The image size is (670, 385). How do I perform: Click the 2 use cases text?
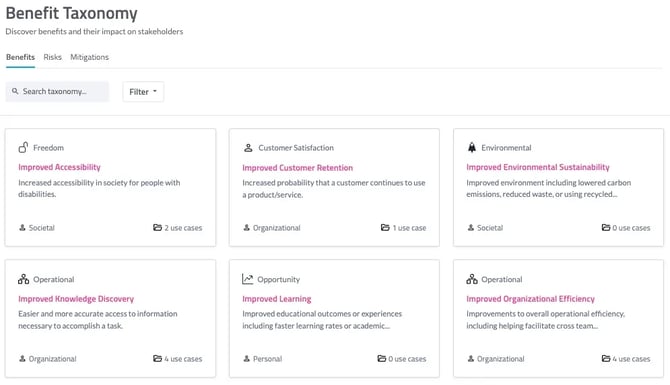(x=183, y=228)
